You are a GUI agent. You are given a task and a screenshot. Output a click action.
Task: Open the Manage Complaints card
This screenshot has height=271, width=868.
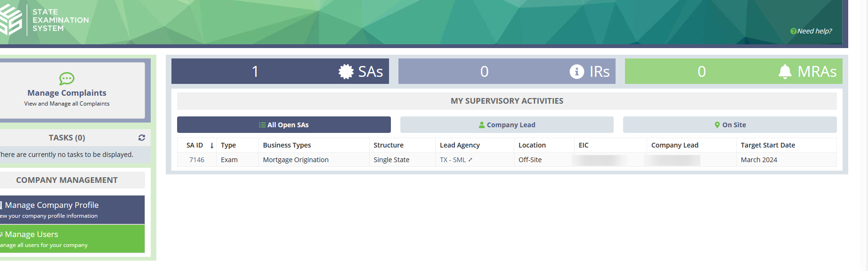67,93
